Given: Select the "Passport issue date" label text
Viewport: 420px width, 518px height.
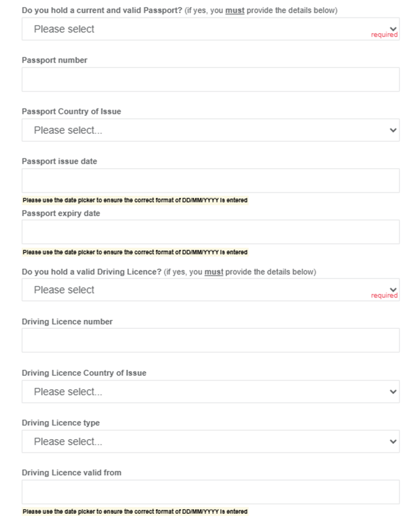Looking at the screenshot, I should (59, 161).
